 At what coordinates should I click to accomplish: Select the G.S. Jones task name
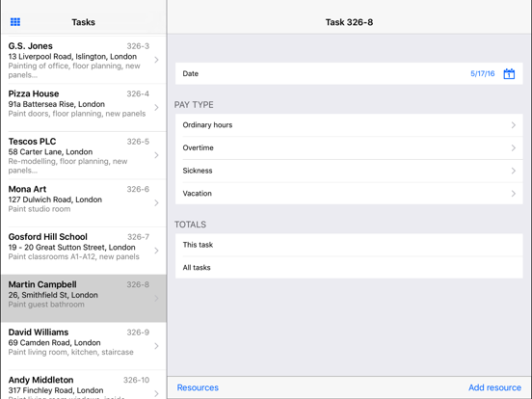pyautogui.click(x=31, y=46)
